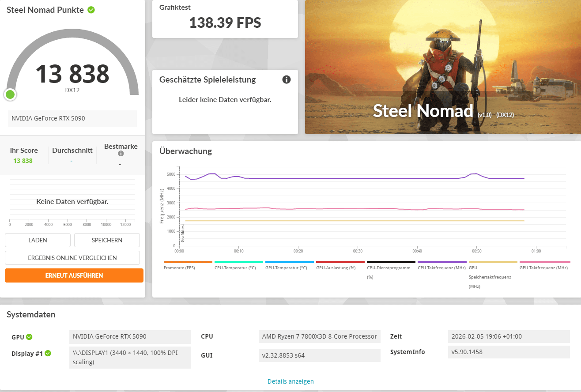
Task: Click the green Ihr Score value 13 838
Action: [23, 161]
